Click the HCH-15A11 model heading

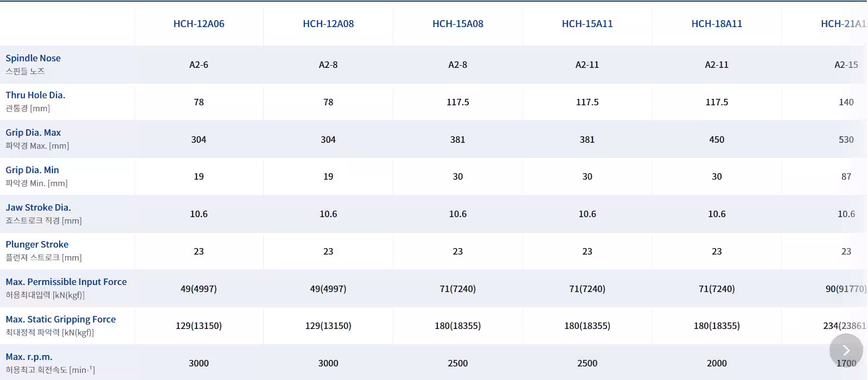[587, 24]
